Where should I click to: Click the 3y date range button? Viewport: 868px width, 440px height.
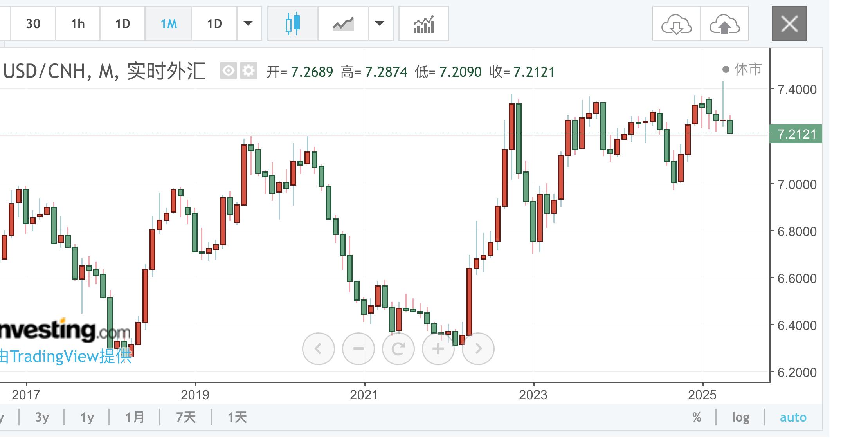coord(42,417)
